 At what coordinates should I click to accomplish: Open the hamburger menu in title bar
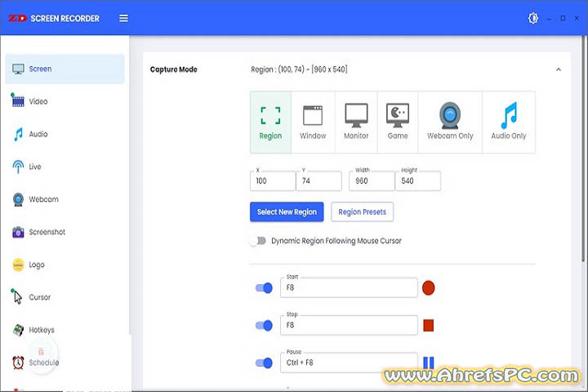123,19
